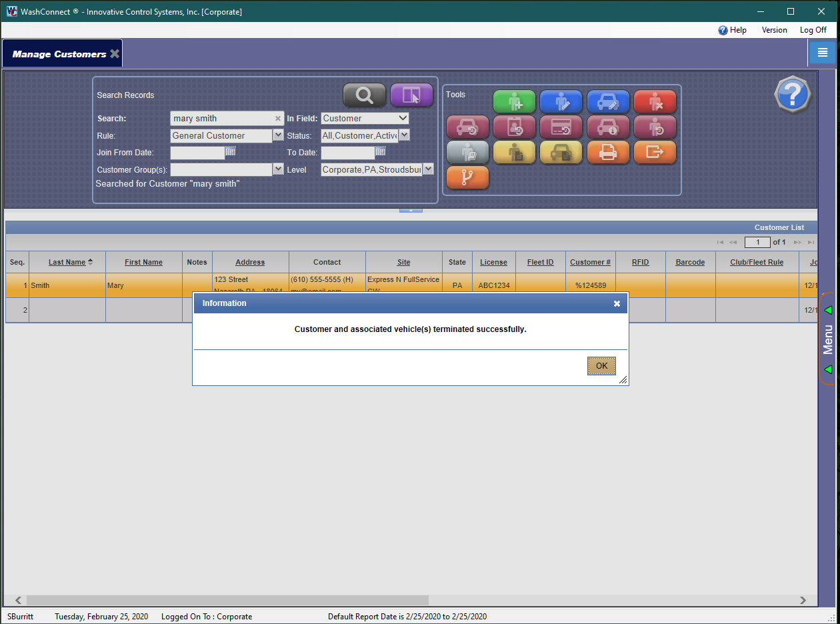Open the credit card history tool
This screenshot has height=624, width=840.
[561, 127]
